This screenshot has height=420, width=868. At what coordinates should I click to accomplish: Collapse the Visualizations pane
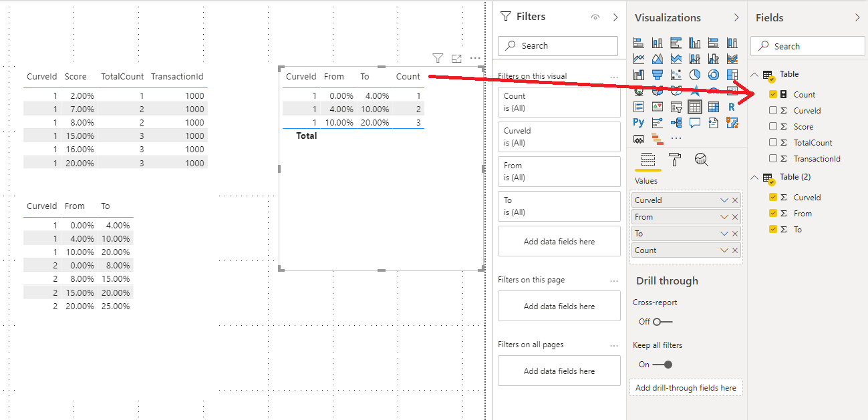pos(736,18)
